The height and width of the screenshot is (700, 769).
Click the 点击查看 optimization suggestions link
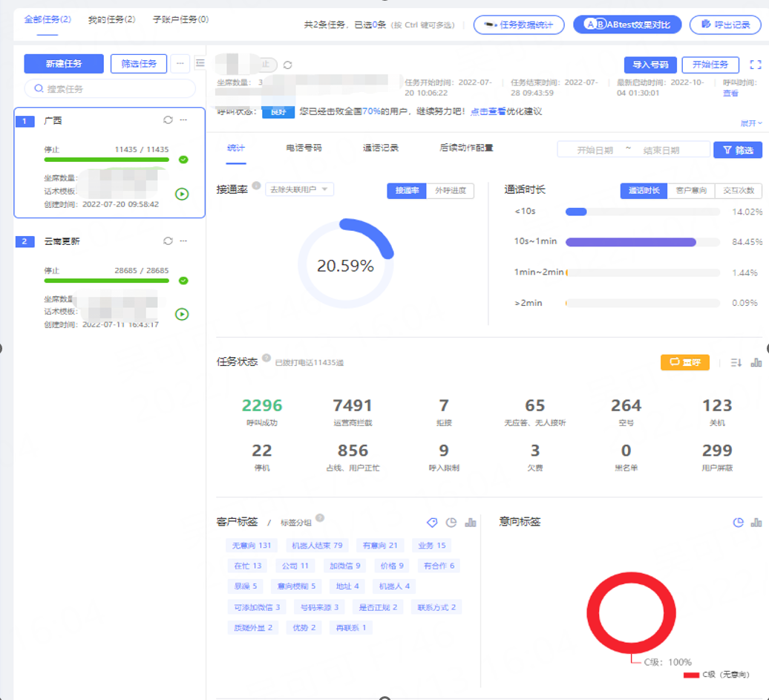(x=488, y=111)
